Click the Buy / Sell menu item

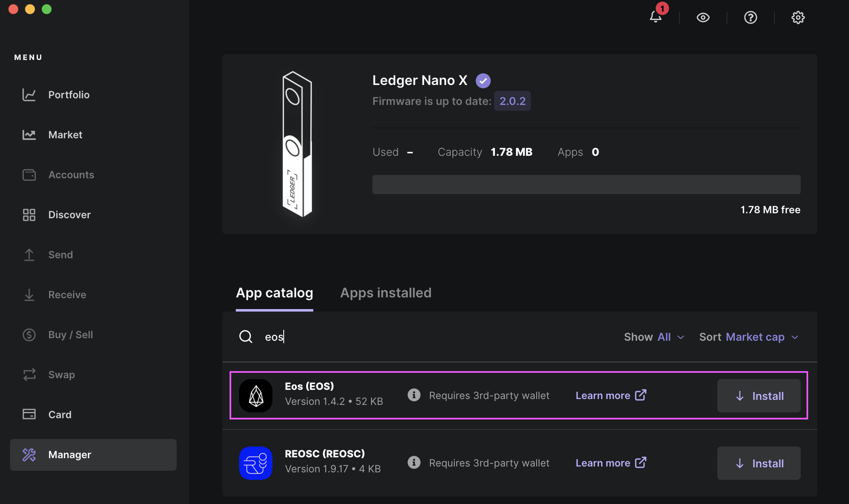click(x=71, y=334)
